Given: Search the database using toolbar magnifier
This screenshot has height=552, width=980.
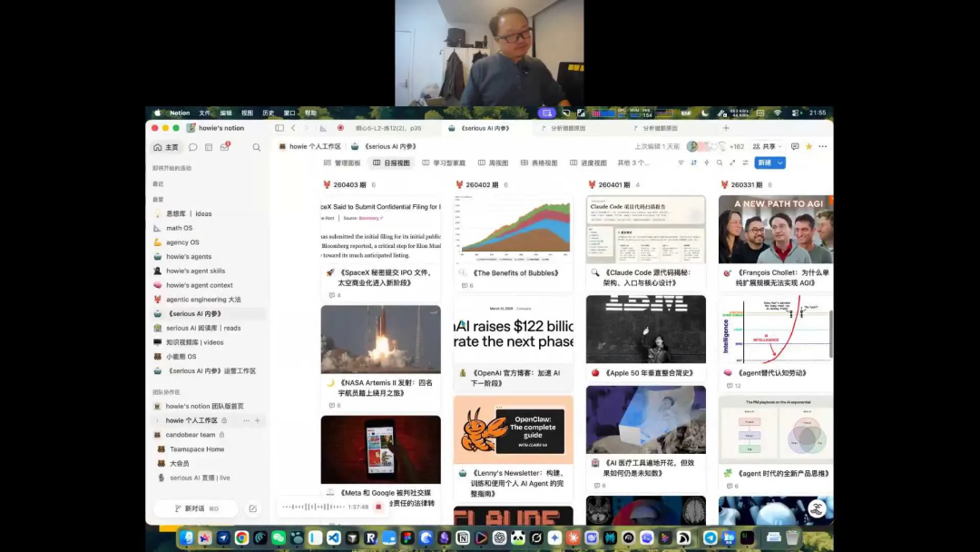Looking at the screenshot, I should pos(720,163).
